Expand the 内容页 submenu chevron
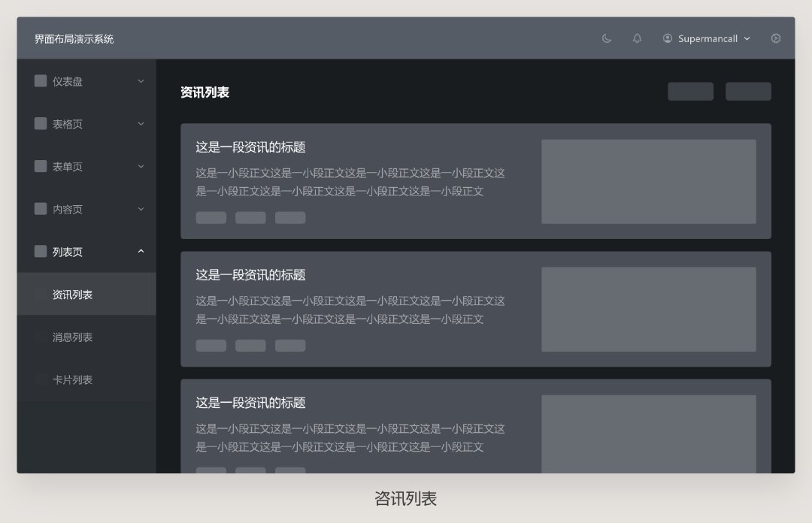 pos(141,209)
